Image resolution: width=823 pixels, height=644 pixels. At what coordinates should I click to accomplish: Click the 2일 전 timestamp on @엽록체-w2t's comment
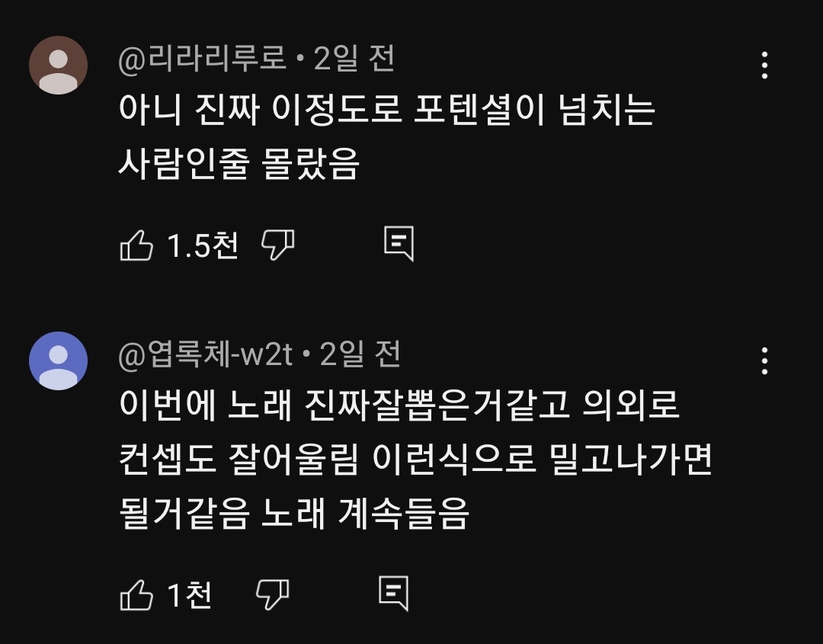pos(360,354)
